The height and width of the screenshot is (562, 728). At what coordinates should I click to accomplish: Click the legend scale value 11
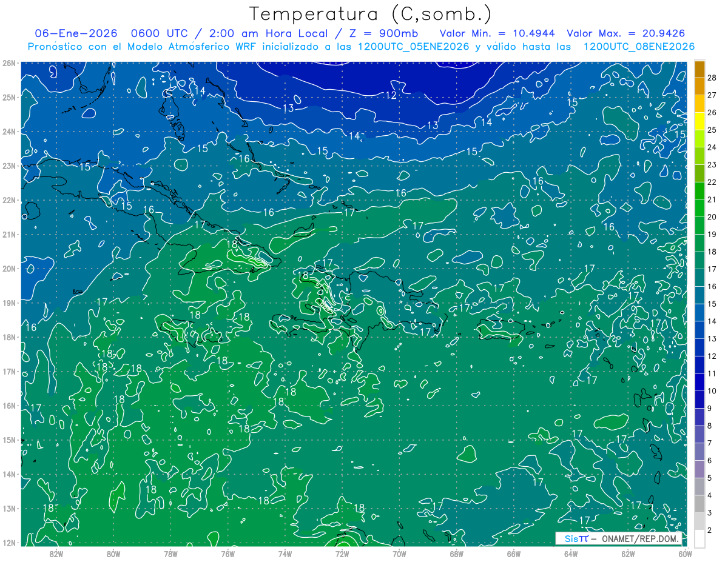tap(712, 373)
